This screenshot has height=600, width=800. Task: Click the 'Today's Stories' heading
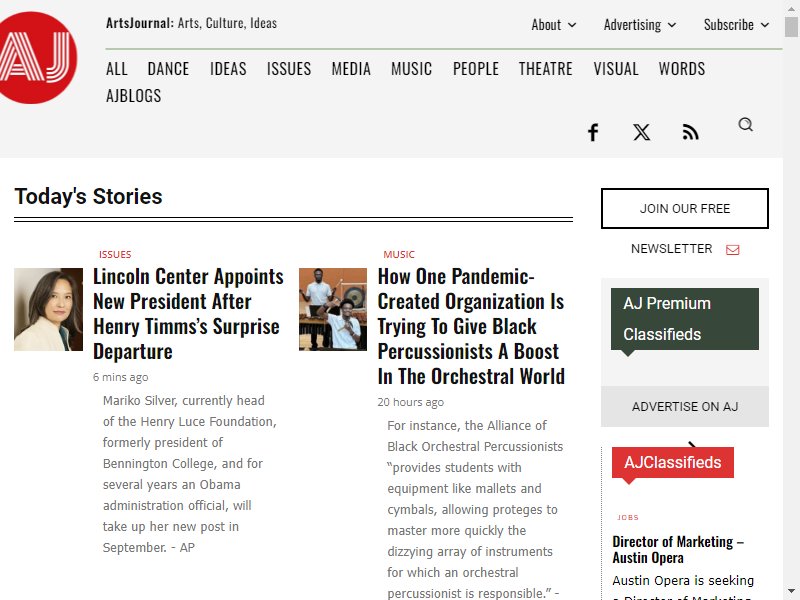click(88, 196)
